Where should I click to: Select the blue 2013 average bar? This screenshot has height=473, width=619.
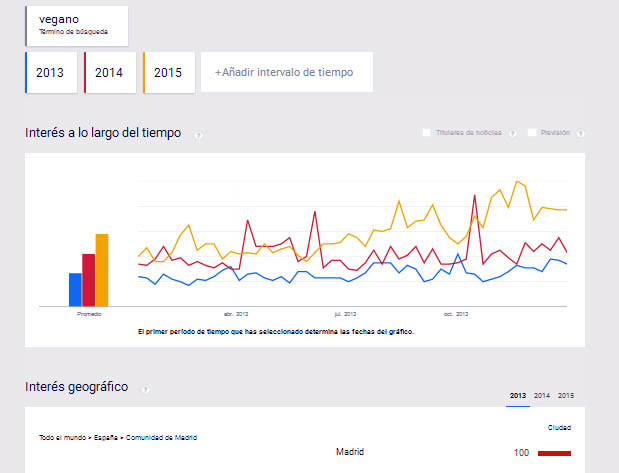point(75,290)
